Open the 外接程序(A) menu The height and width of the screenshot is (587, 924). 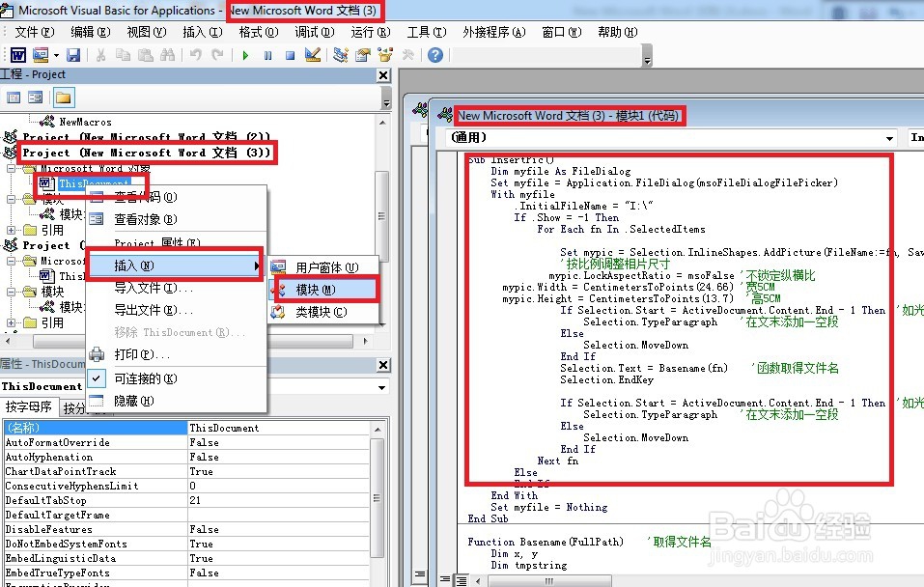493,32
